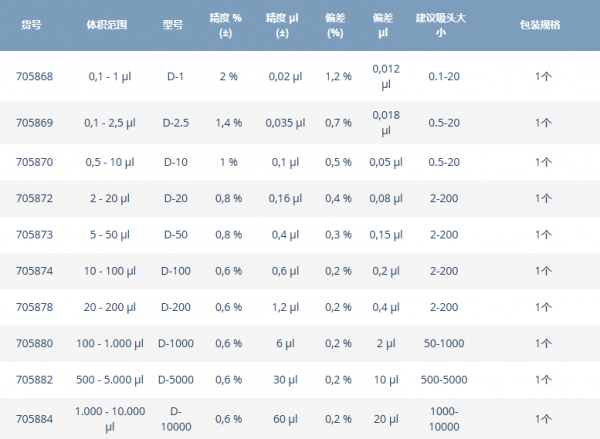Click the 体积范围 column header
This screenshot has width=600, height=439.
pos(107,25)
